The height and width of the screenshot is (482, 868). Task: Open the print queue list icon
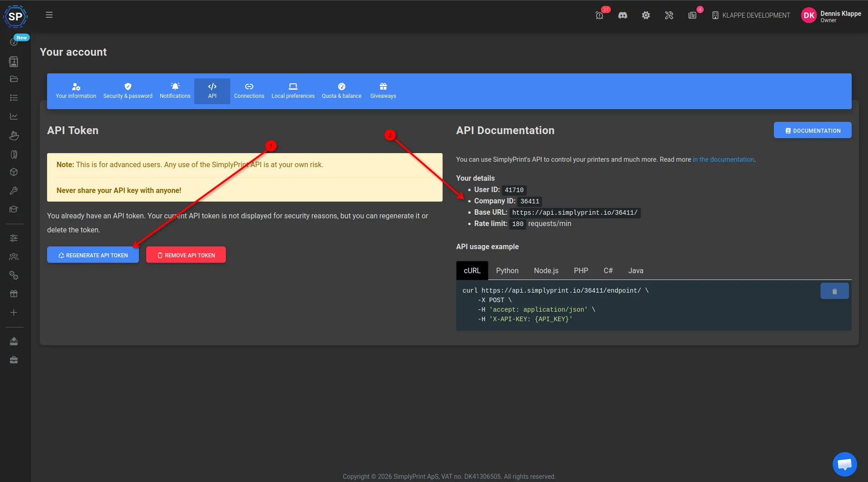click(14, 98)
